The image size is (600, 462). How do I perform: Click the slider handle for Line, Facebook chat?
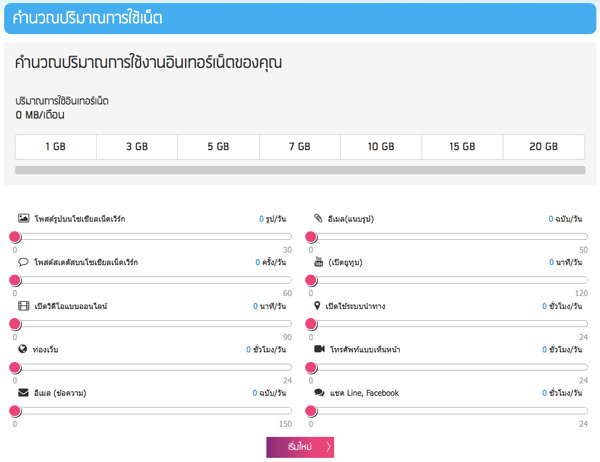coord(311,411)
